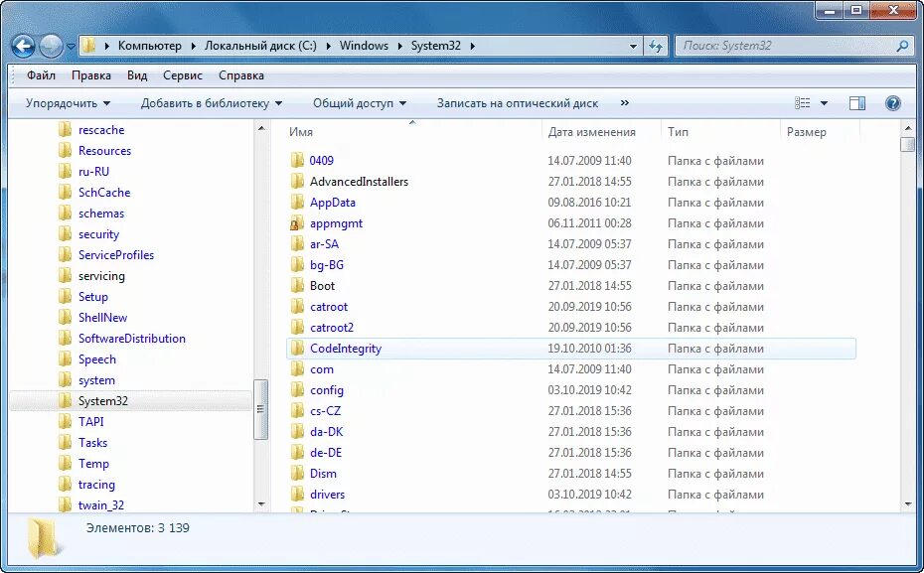The height and width of the screenshot is (573, 924).
Task: Select the 0409 folder icon
Action: pyautogui.click(x=298, y=160)
